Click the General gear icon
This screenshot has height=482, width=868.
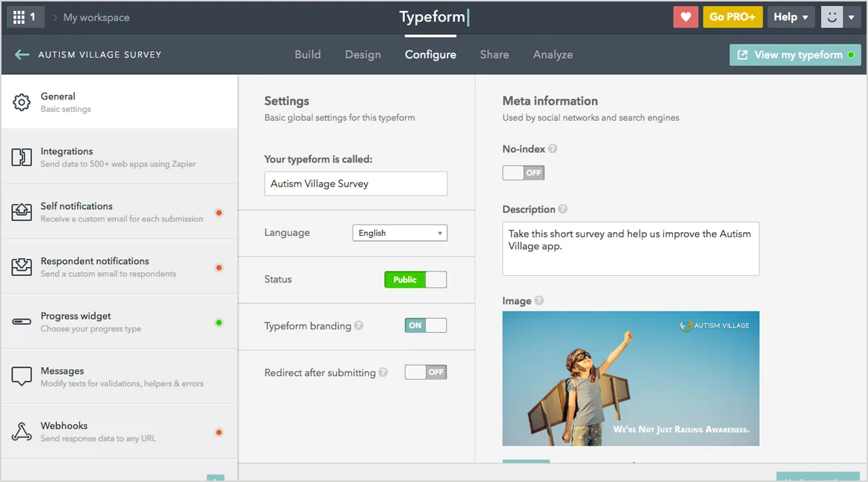click(22, 102)
